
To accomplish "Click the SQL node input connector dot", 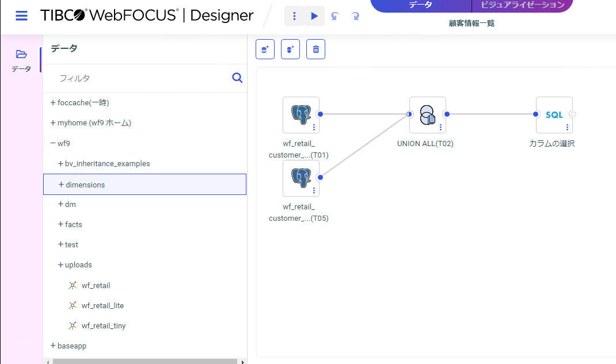I will pos(535,114).
